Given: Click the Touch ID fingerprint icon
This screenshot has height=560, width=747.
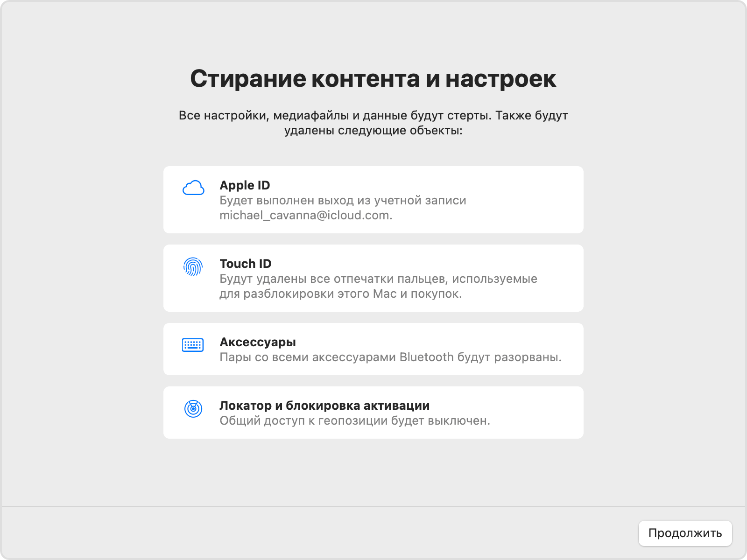Looking at the screenshot, I should (x=193, y=267).
